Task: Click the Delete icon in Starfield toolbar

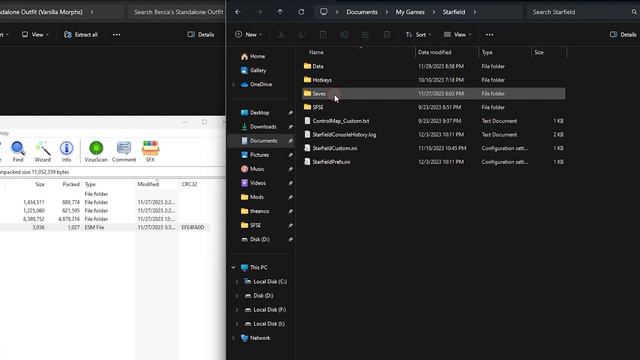Action: pos(387,35)
